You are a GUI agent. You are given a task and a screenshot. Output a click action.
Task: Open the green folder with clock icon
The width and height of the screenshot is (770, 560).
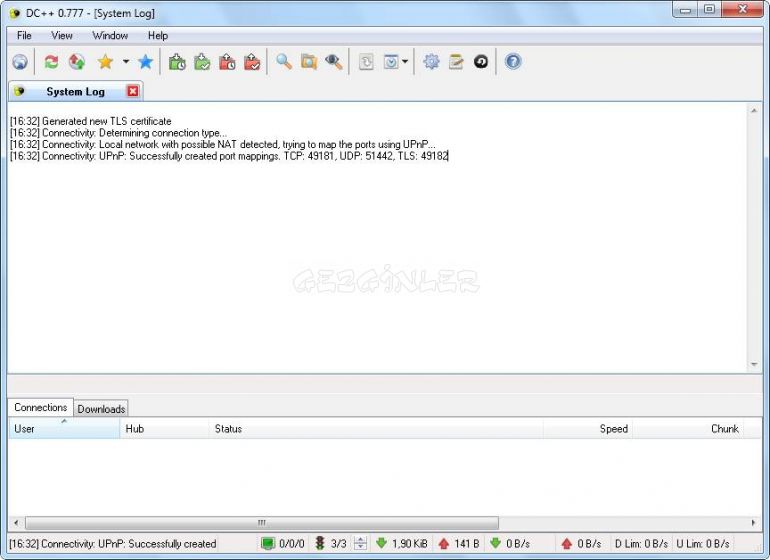click(x=177, y=62)
